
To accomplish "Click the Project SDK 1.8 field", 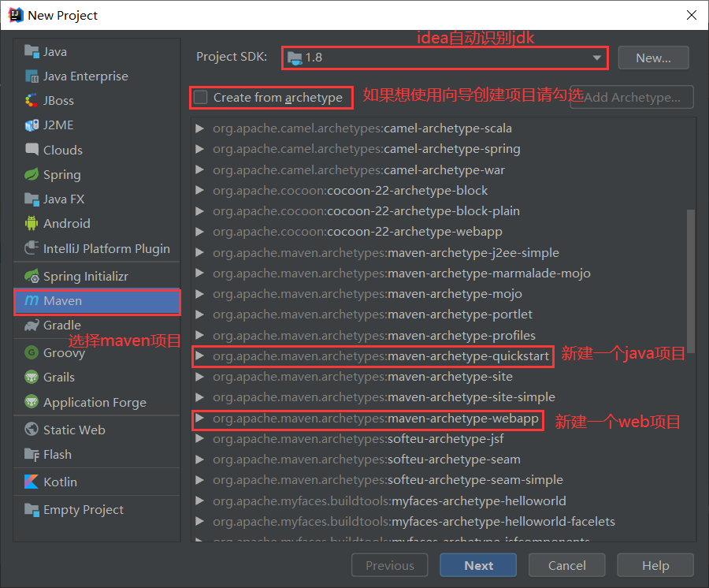I will pos(445,58).
